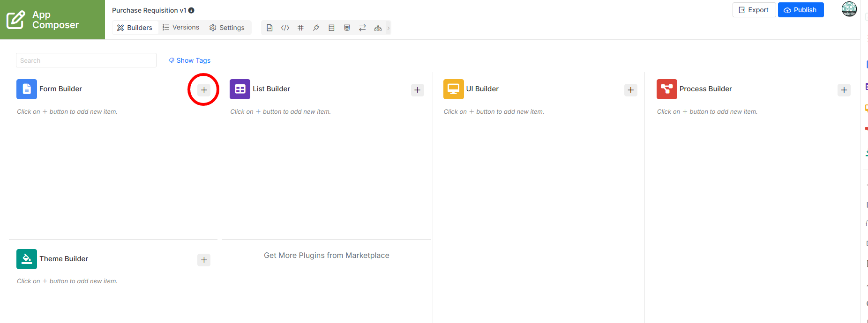Image resolution: width=868 pixels, height=323 pixels.
Task: Click the UI Builder heading text
Action: 482,89
